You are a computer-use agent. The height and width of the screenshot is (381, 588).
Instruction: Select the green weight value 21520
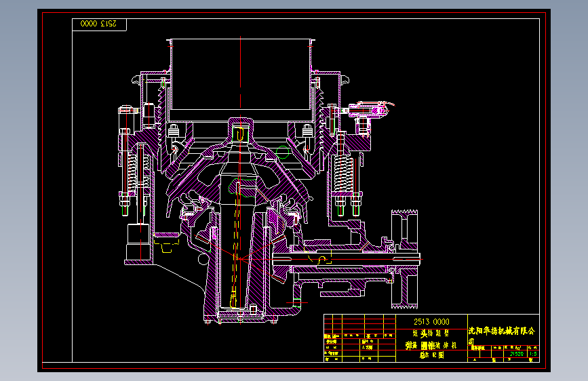[516, 354]
